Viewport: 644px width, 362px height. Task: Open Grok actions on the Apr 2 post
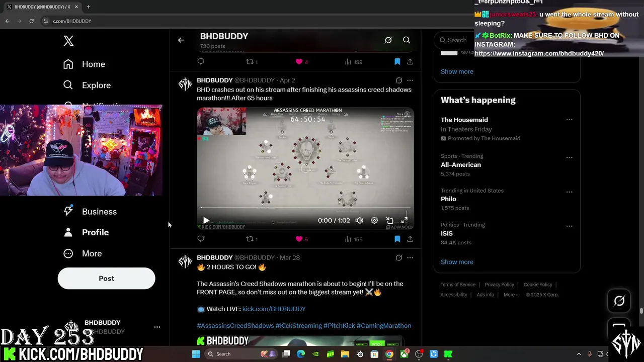pyautogui.click(x=399, y=80)
